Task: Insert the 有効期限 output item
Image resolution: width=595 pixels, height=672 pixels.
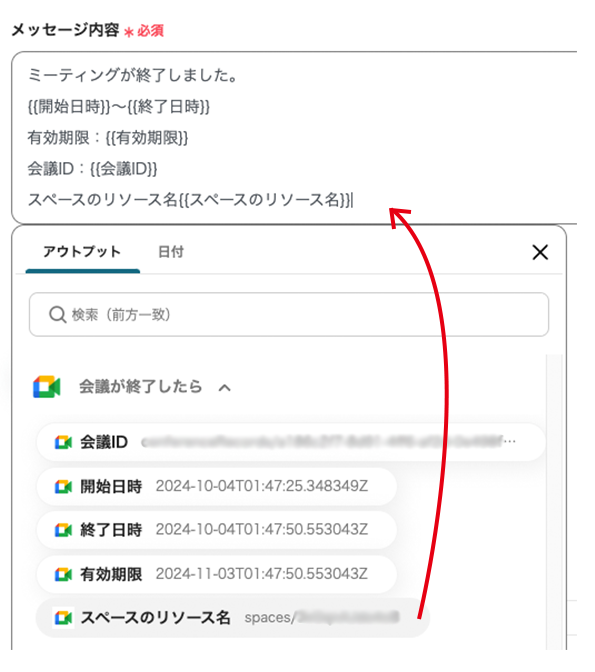Action: [x=216, y=574]
